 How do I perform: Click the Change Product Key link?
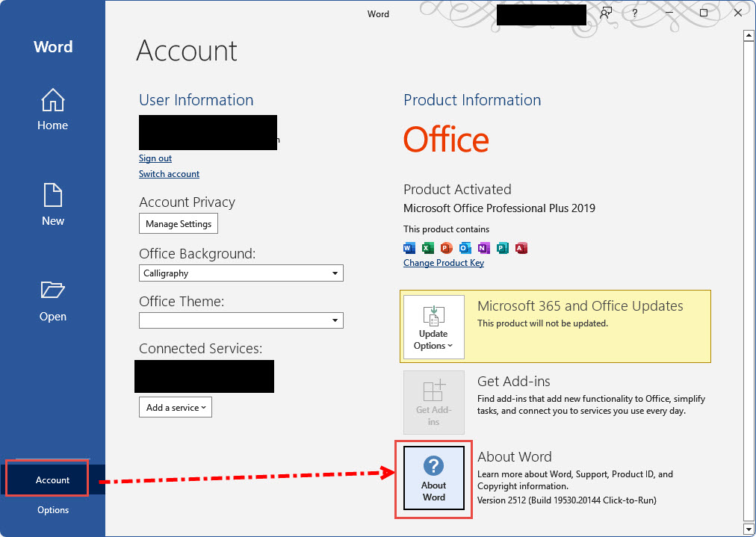pos(444,263)
